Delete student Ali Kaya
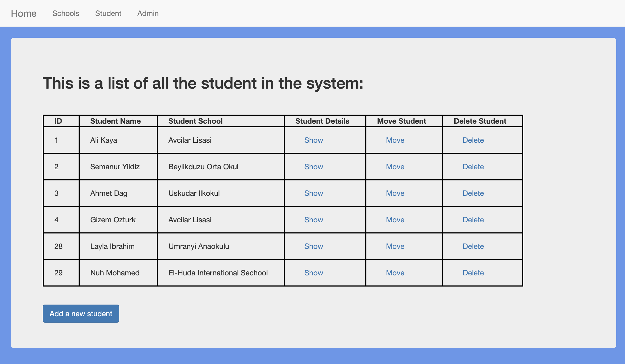The width and height of the screenshot is (625, 364). click(473, 140)
